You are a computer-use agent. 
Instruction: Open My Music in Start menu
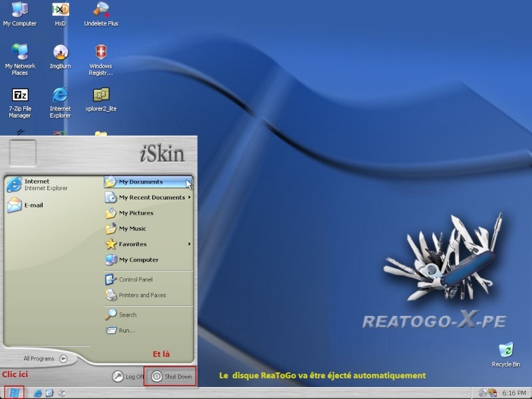click(x=148, y=229)
